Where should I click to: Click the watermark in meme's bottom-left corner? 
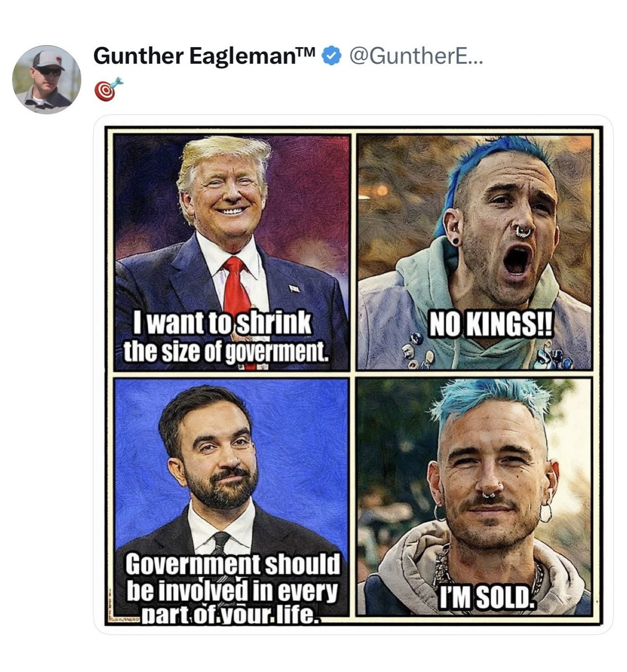pyautogui.click(x=125, y=620)
